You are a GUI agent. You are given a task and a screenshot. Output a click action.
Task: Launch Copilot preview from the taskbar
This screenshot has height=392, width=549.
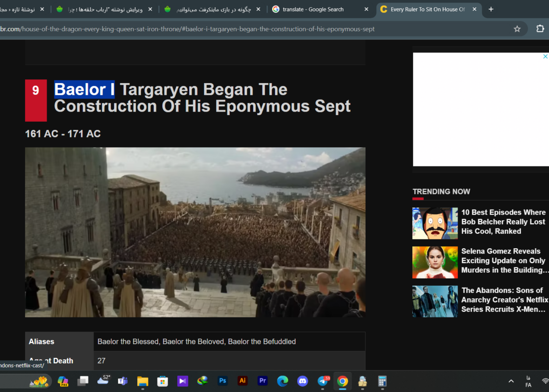[x=63, y=381]
